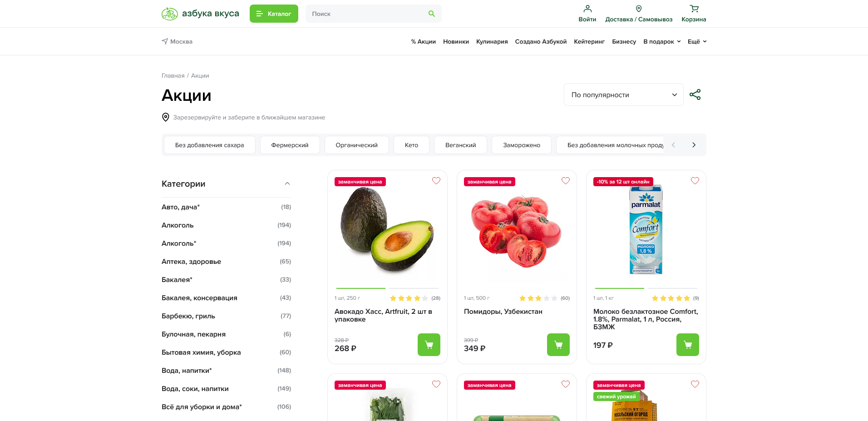
Task: Click the Войти user icon
Action: (587, 9)
